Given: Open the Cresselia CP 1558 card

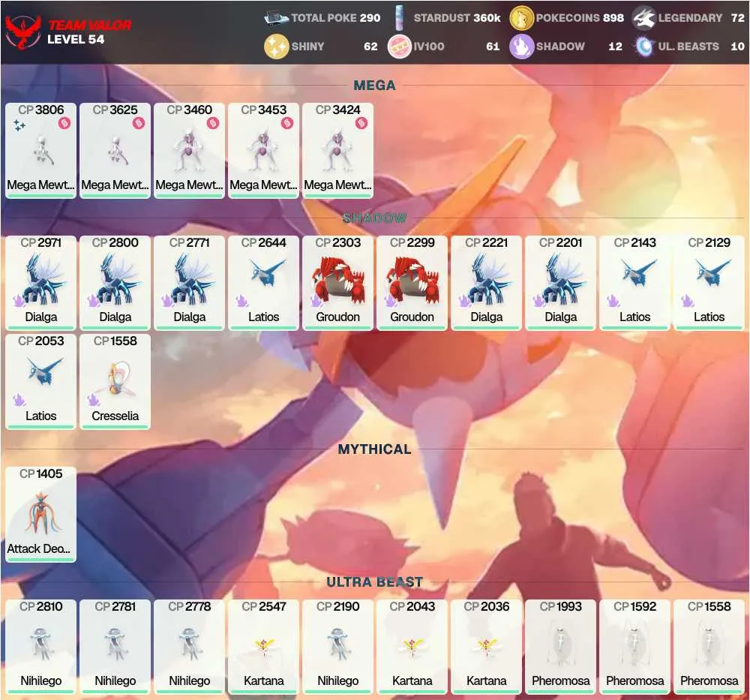Looking at the screenshot, I should pyautogui.click(x=115, y=381).
